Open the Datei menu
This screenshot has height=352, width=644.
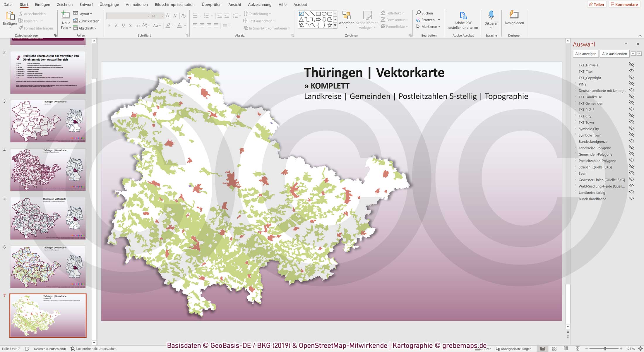pos(8,4)
